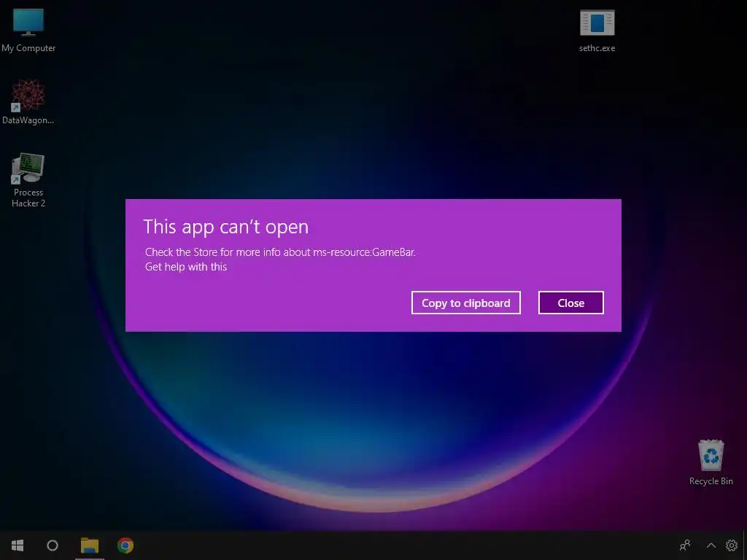Open the My Computer desktop icon

pos(28,31)
